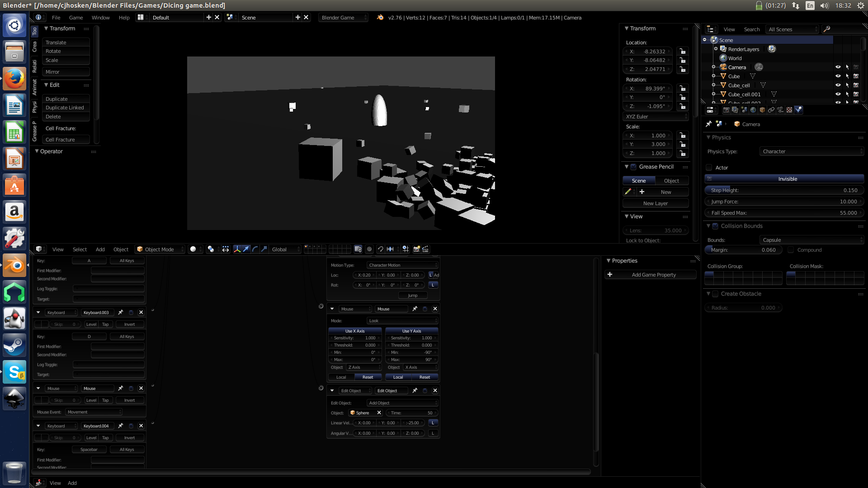Toggle the Collision Bounds checkbox
The height and width of the screenshot is (488, 868).
click(715, 226)
